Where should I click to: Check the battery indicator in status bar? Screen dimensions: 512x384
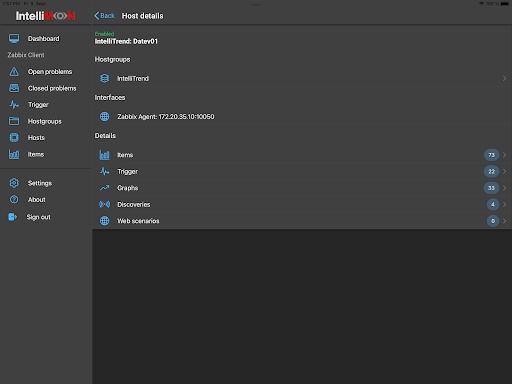coord(504,4)
